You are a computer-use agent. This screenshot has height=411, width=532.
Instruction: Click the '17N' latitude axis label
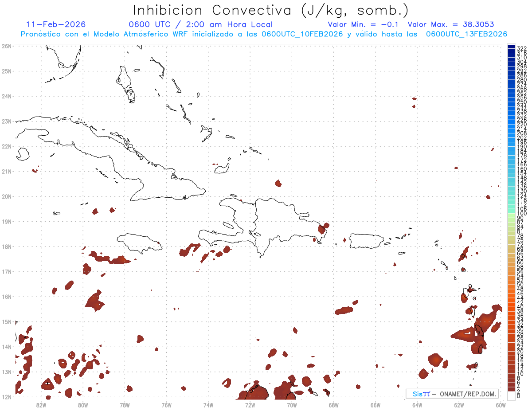7,271
